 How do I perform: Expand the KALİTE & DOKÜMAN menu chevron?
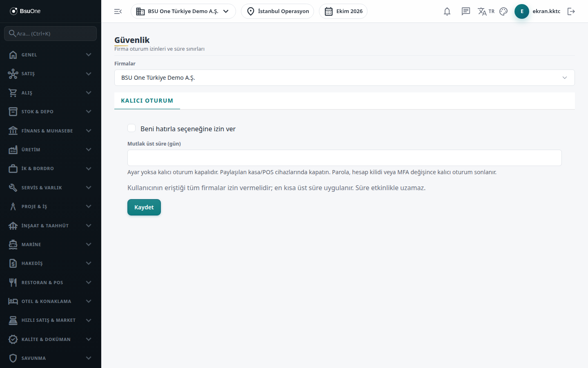(89, 339)
